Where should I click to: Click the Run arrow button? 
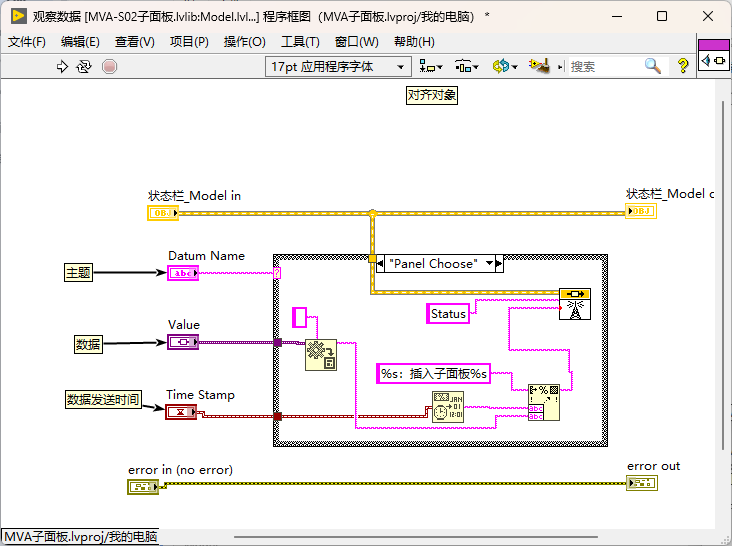click(x=62, y=67)
